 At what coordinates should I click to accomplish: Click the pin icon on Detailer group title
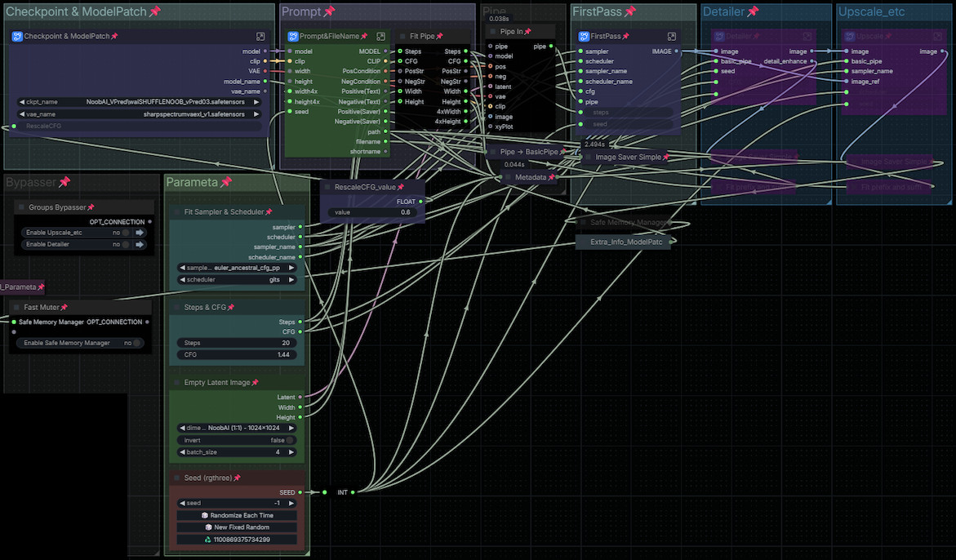click(753, 11)
